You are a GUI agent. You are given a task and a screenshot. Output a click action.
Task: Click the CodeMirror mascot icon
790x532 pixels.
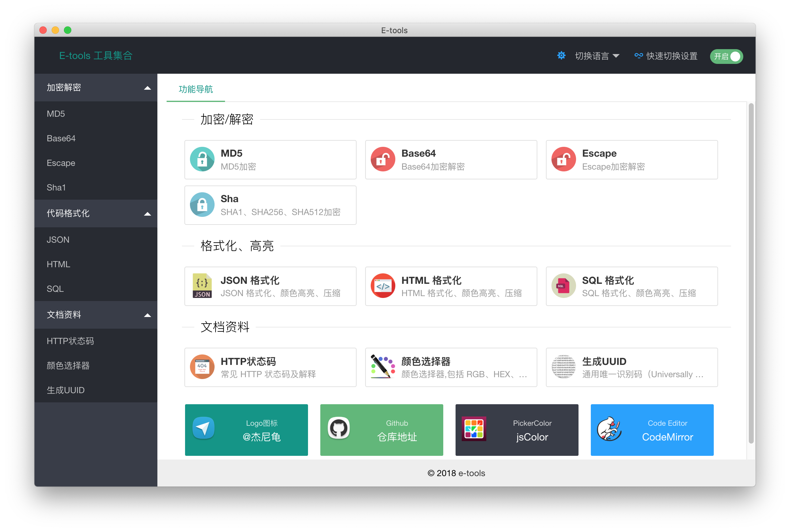(x=609, y=429)
